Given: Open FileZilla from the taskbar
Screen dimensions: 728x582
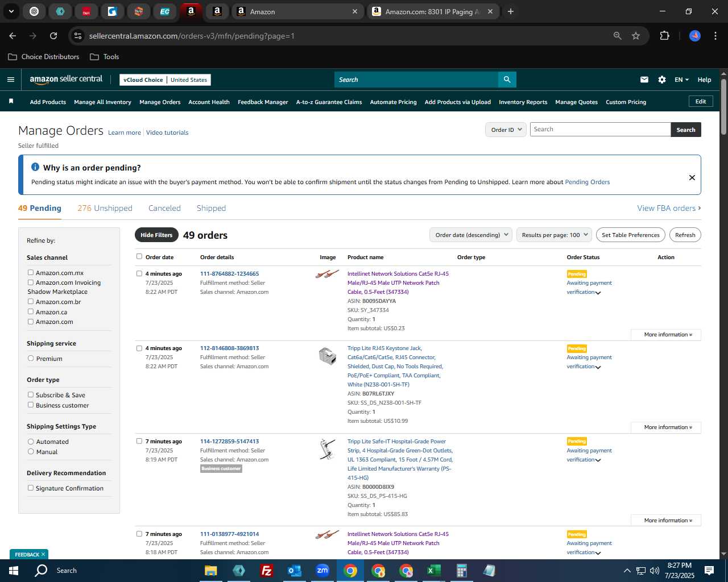Looking at the screenshot, I should (266, 570).
